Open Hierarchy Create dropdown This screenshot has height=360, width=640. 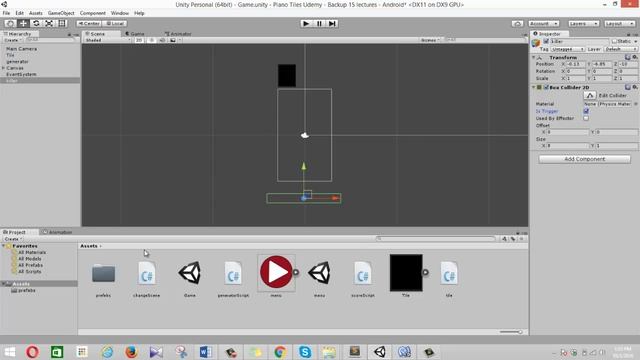pyautogui.click(x=13, y=40)
